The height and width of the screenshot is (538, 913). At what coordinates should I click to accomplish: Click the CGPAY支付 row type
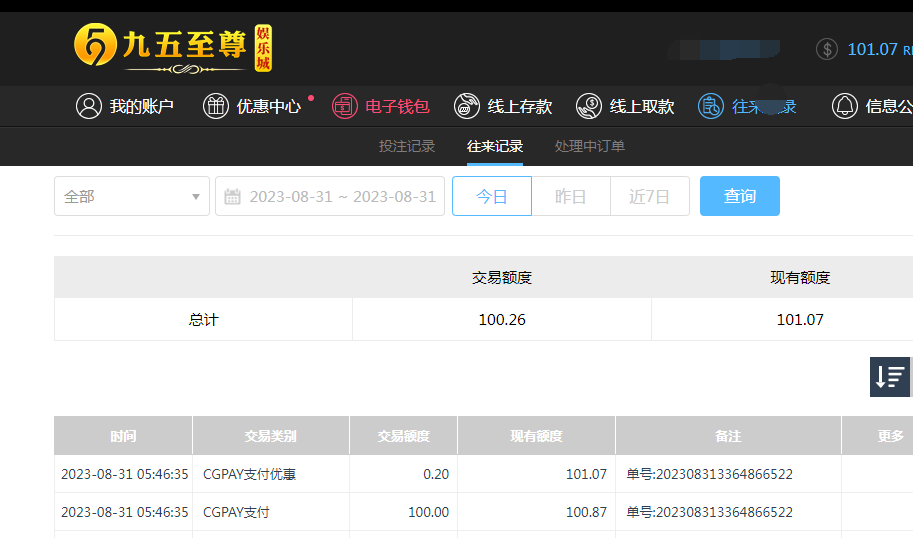pyautogui.click(x=236, y=512)
